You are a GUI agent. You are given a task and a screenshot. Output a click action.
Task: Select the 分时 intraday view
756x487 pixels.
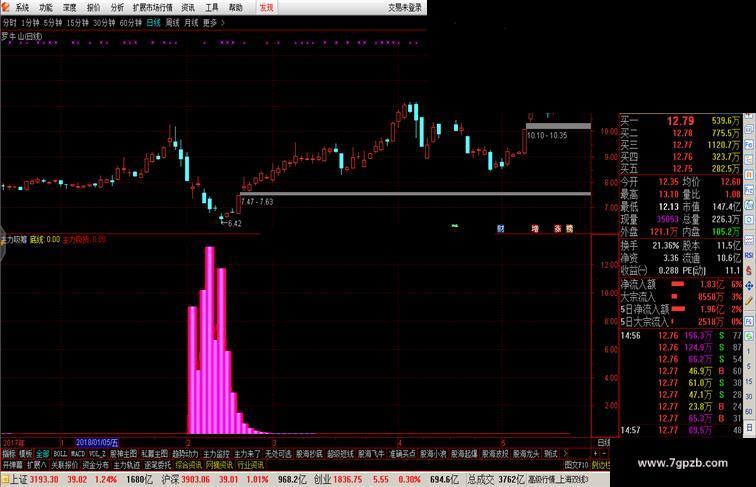(x=9, y=23)
